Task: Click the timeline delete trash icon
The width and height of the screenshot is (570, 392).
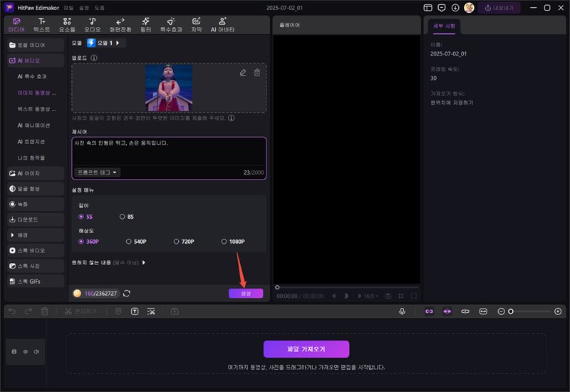Action: click(x=45, y=311)
